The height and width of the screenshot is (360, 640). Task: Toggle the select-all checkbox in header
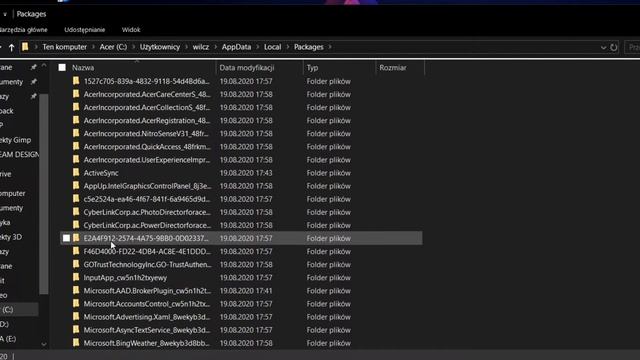(62, 67)
